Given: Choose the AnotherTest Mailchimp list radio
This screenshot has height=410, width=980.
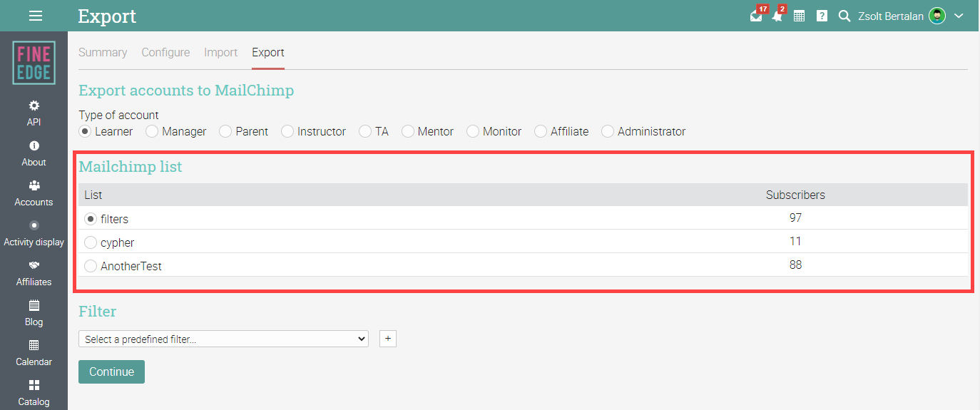Looking at the screenshot, I should (x=91, y=266).
